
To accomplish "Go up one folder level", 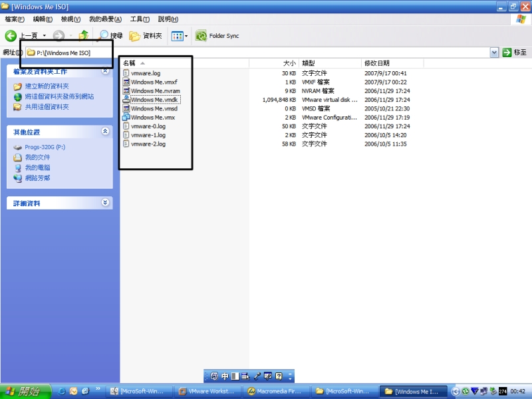I will pos(84,36).
